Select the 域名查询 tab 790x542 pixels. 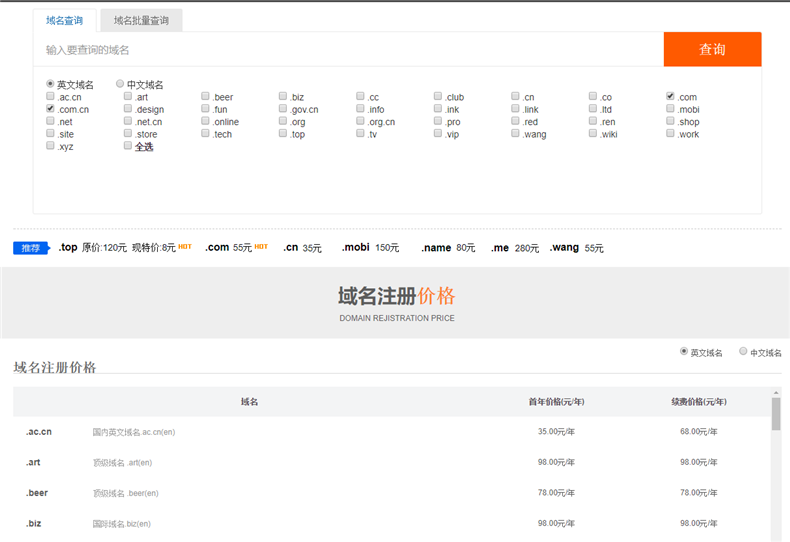coord(65,20)
